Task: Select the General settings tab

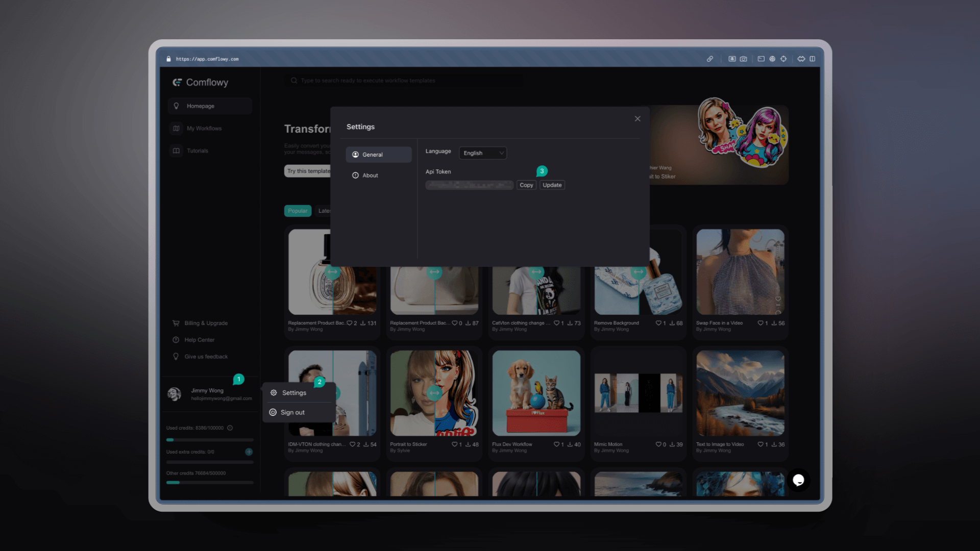Action: [x=379, y=155]
